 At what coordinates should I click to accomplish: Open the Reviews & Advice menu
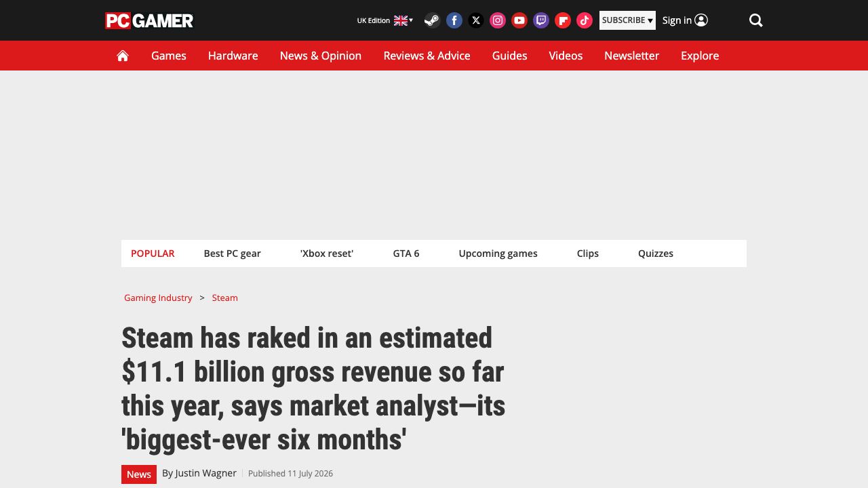pyautogui.click(x=427, y=56)
